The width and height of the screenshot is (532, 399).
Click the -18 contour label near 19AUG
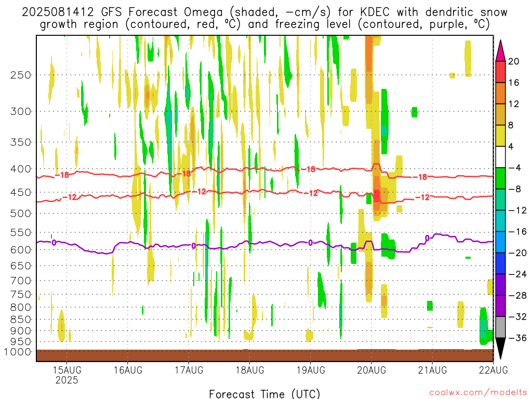pos(309,169)
